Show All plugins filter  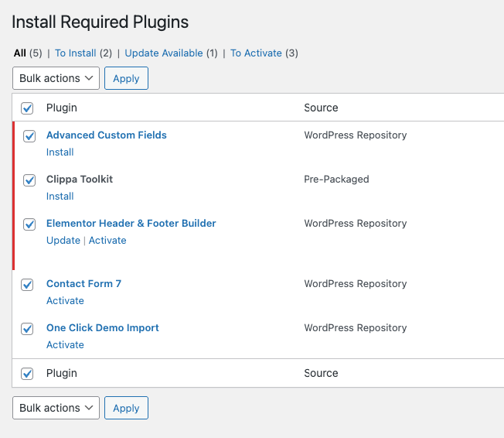click(19, 53)
